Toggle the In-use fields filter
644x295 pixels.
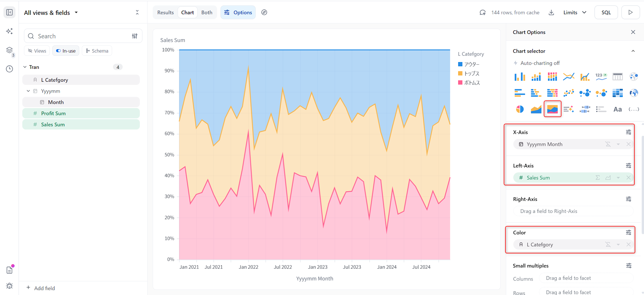tap(66, 51)
